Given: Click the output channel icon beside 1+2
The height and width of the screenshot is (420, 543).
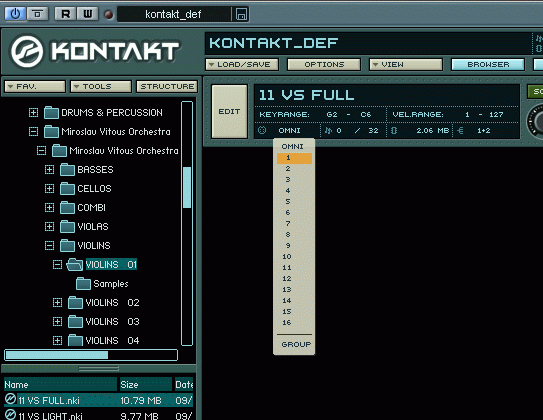Looking at the screenshot, I should 460,131.
